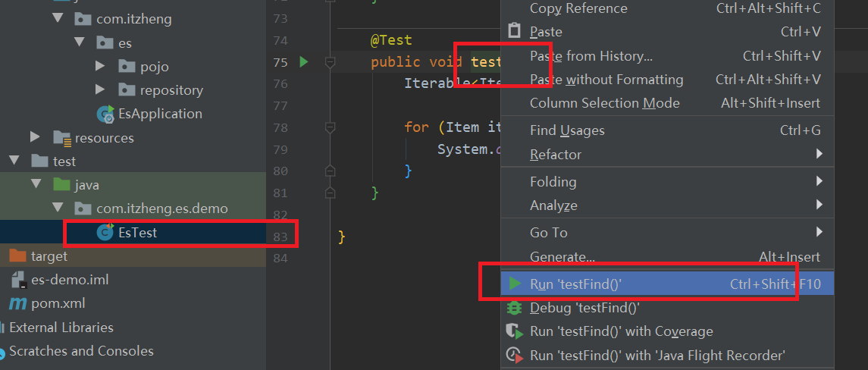
Task: Click the es-demo.iml file icon
Action: click(18, 280)
